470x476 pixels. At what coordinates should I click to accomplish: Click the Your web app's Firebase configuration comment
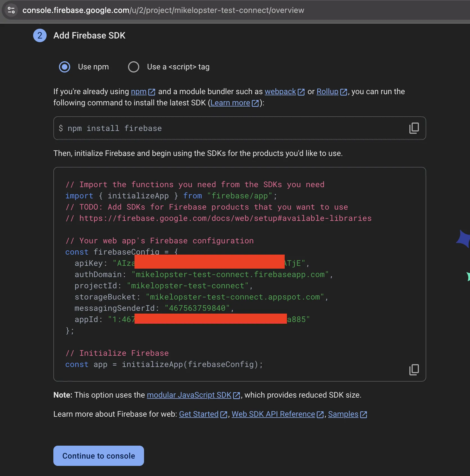[x=159, y=241]
